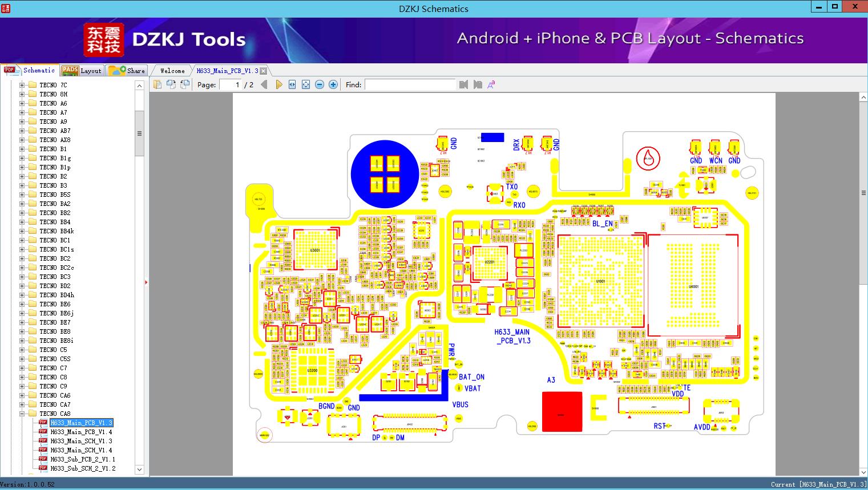
Task: Select the TECNO A9 folder
Action: pyautogui.click(x=54, y=122)
